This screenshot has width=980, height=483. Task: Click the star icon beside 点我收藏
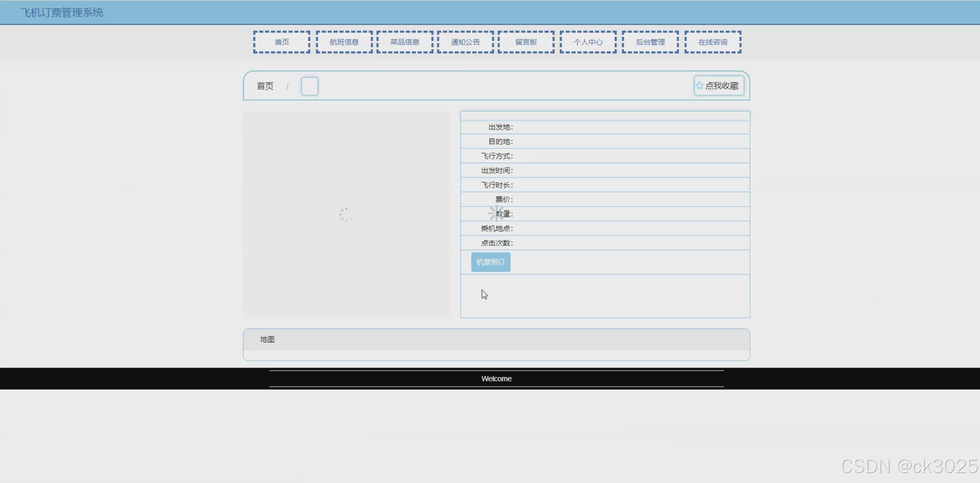click(x=699, y=85)
